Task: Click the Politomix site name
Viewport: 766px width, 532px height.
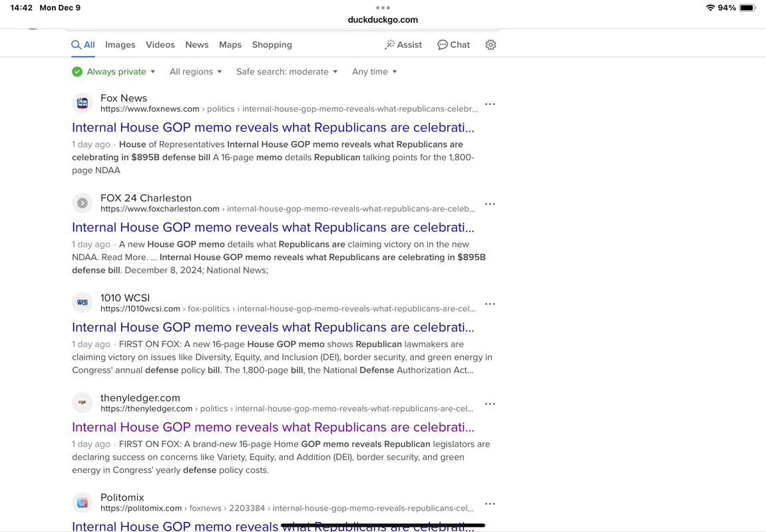Action: click(x=122, y=497)
